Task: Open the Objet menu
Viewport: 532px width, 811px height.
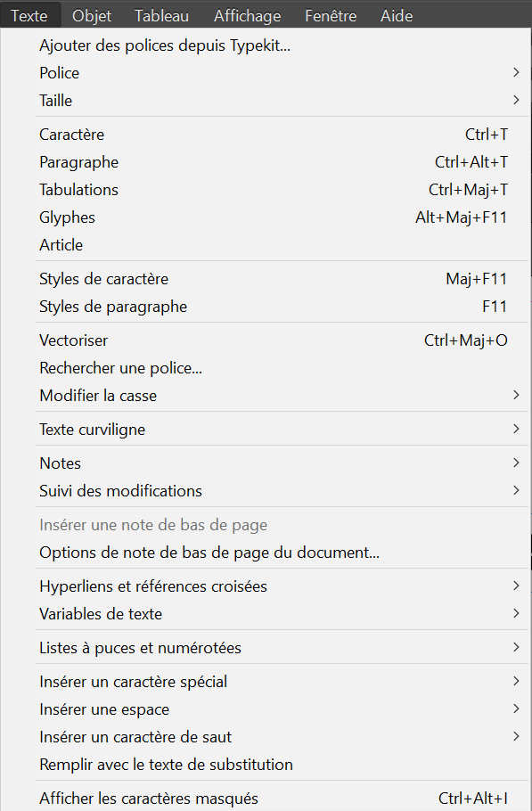Action: [92, 15]
